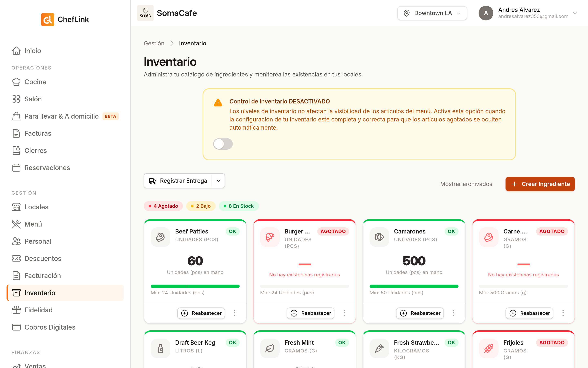This screenshot has width=588, height=368.
Task: Click the Frijoles wheat icon
Action: coord(489,348)
